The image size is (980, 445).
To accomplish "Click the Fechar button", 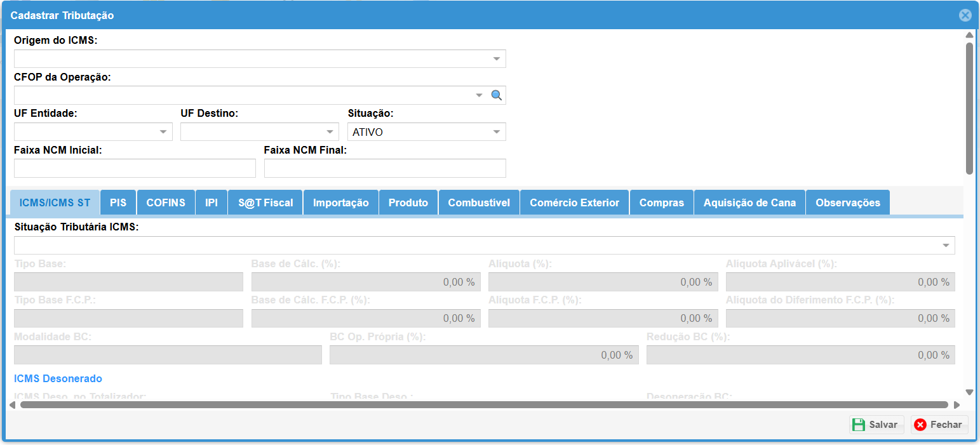I will (x=939, y=425).
